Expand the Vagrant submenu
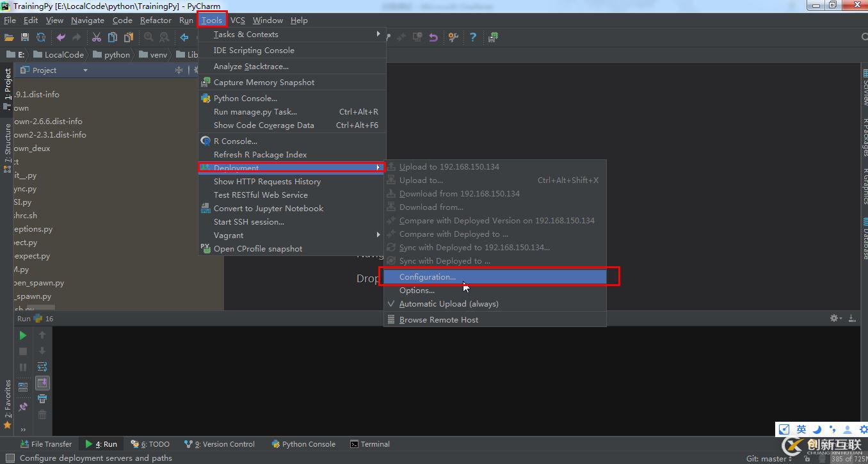This screenshot has width=868, height=464. point(292,236)
